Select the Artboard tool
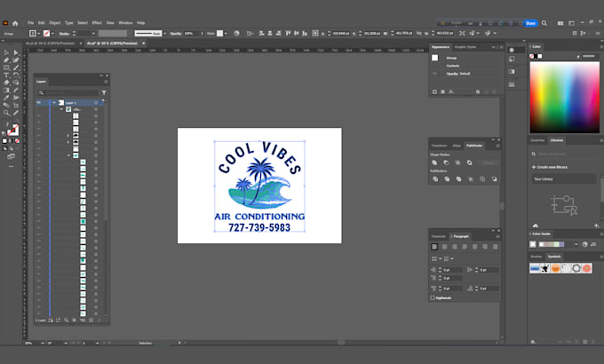 pos(16,105)
